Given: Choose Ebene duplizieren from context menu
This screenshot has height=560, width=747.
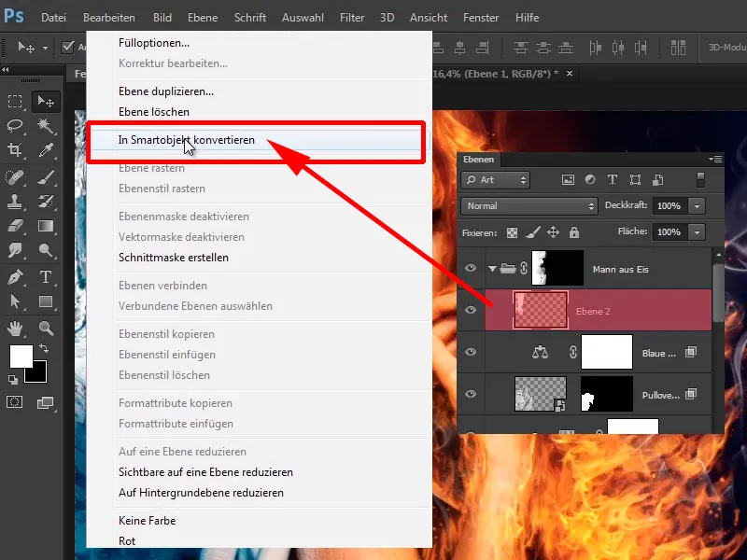Looking at the screenshot, I should point(166,91).
